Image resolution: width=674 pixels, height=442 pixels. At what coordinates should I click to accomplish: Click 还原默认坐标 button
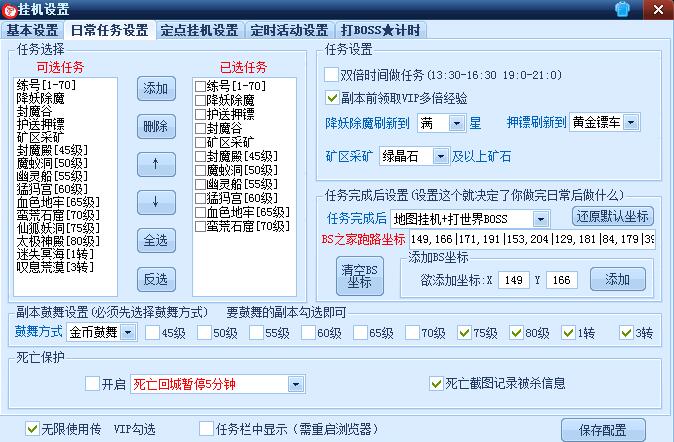pyautogui.click(x=613, y=216)
